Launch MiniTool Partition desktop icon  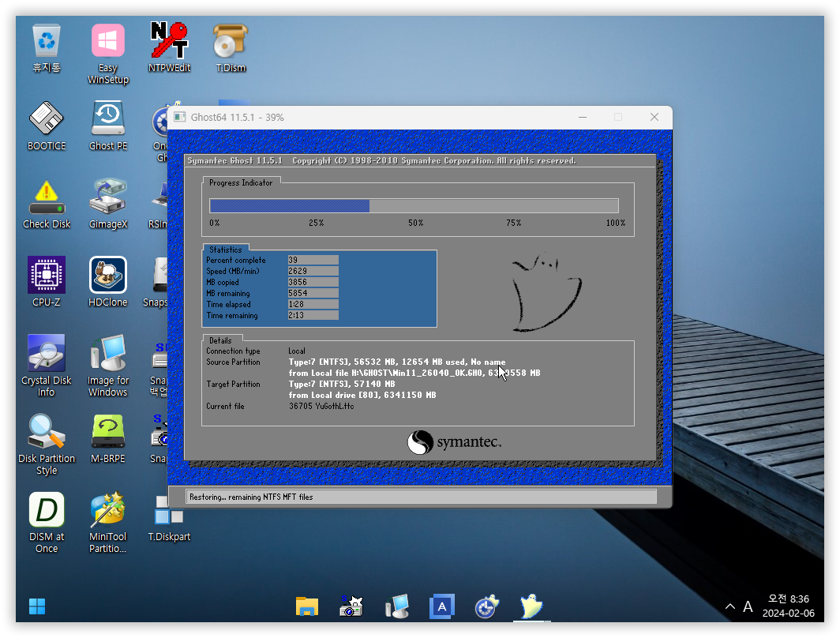(x=107, y=523)
